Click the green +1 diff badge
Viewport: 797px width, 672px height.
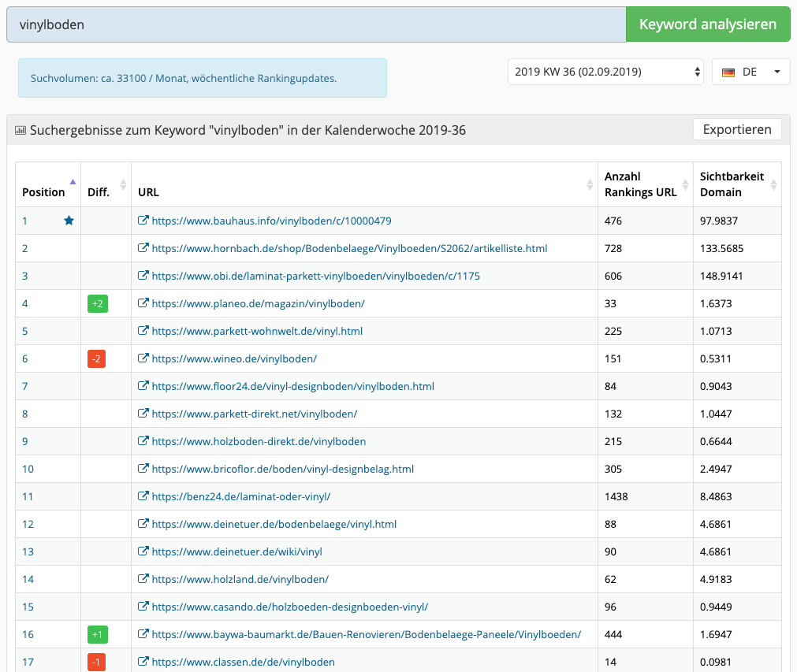(98, 634)
